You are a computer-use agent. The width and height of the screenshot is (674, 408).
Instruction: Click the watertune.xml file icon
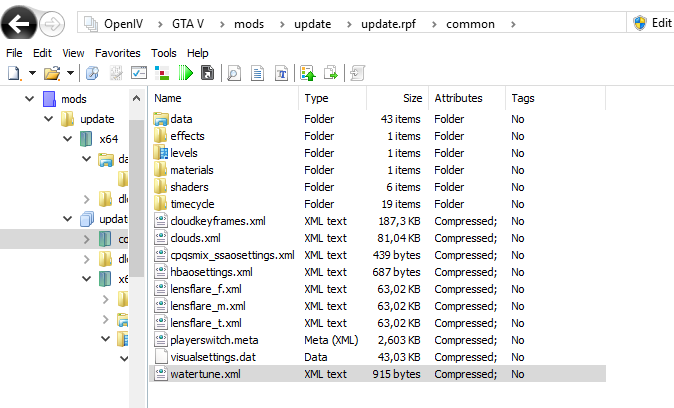point(161,374)
